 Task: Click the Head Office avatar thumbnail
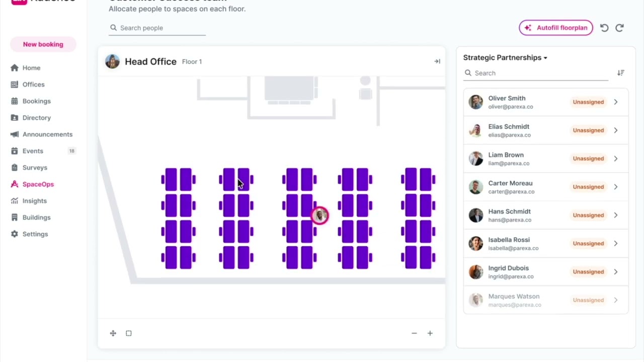[112, 61]
